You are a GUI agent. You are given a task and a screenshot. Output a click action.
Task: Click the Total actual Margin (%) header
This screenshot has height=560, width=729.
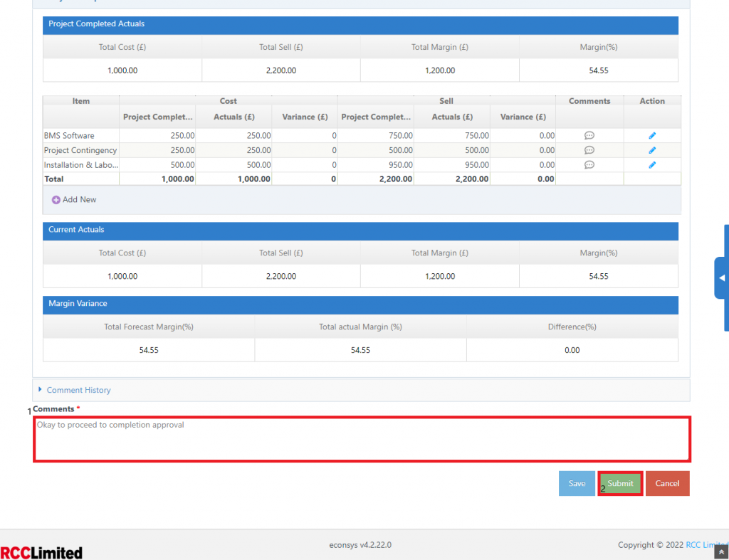pos(360,327)
